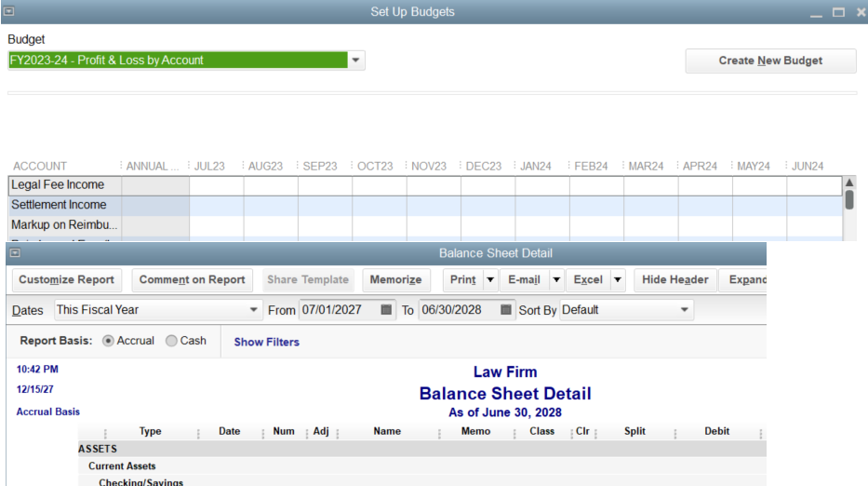Image resolution: width=868 pixels, height=486 pixels.
Task: Click the Class report column header
Action: 542,431
